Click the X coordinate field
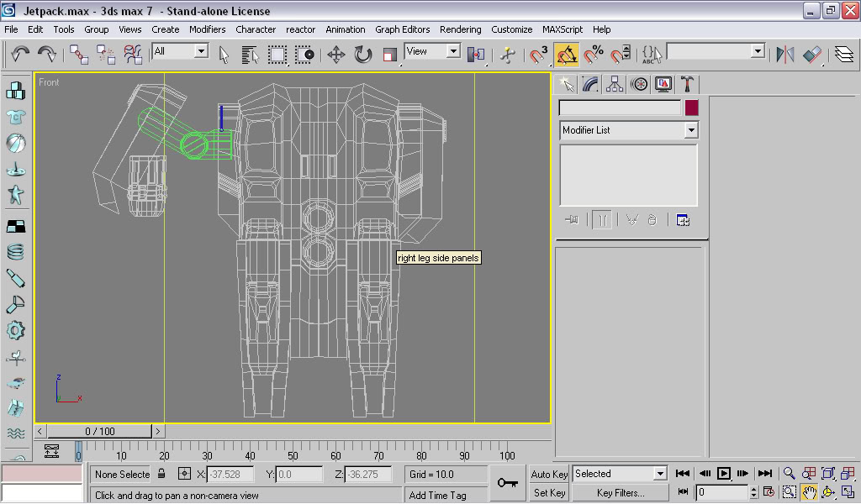 point(230,475)
